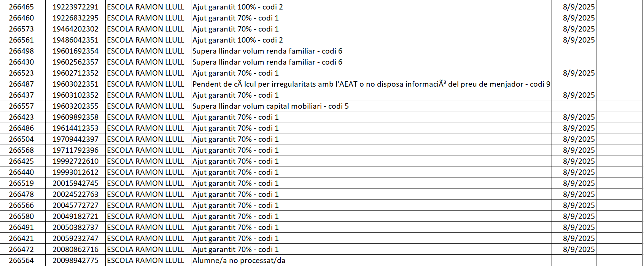Screen dimensions: 644x266
Task: Click ID cell 266561
Action: (x=21, y=40)
